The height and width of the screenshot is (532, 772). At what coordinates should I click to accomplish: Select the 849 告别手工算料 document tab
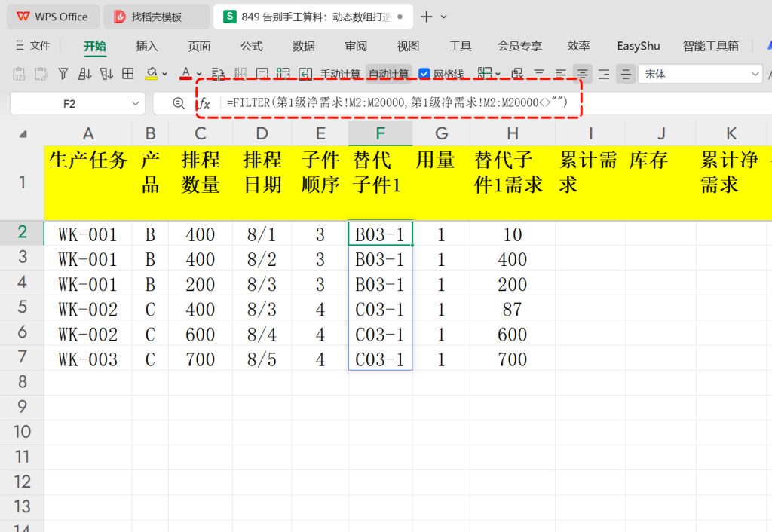[313, 17]
